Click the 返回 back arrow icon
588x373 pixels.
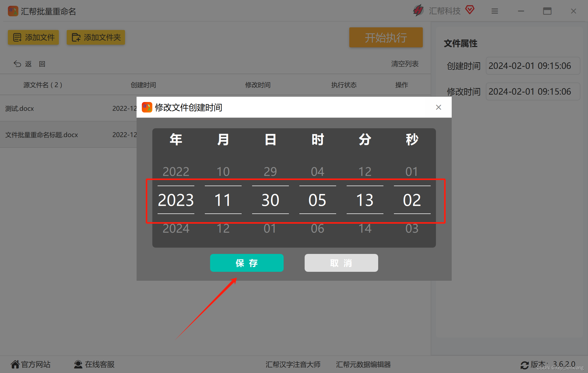[x=17, y=64]
